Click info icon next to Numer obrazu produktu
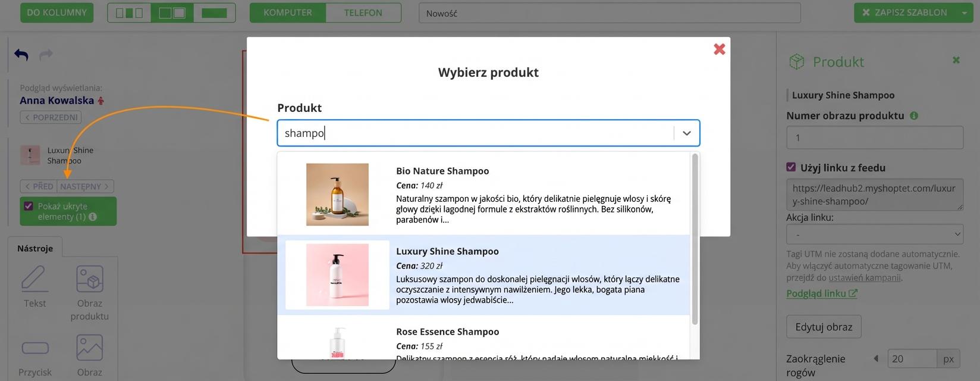The width and height of the screenshot is (980, 381). pyautogui.click(x=914, y=115)
